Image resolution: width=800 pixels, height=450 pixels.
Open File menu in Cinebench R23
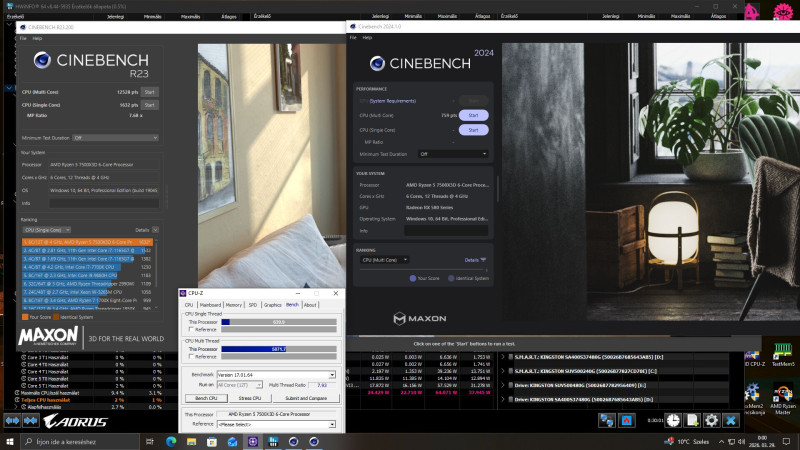pos(23,38)
